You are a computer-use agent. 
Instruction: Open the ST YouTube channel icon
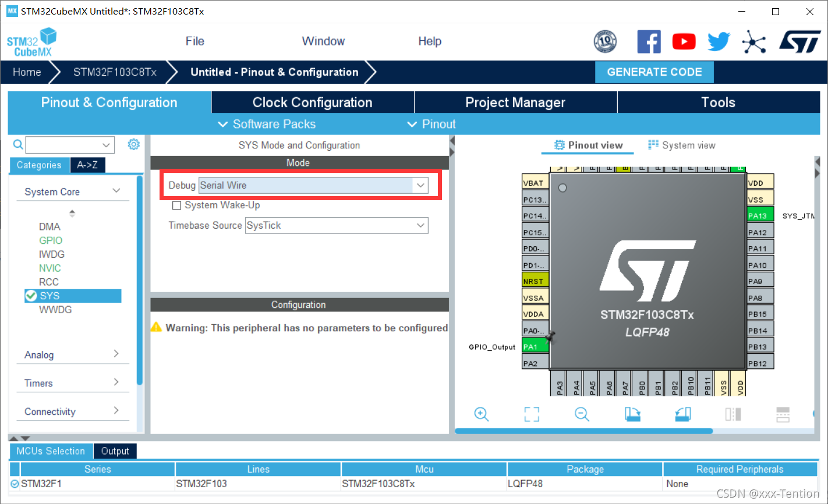tap(684, 41)
